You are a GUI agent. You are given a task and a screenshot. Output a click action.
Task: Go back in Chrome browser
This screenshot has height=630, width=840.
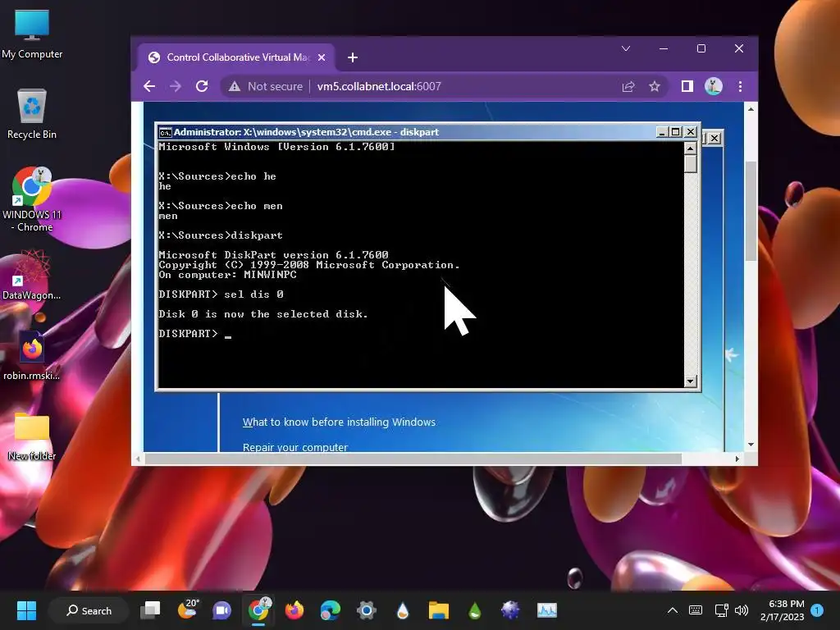coord(149,86)
